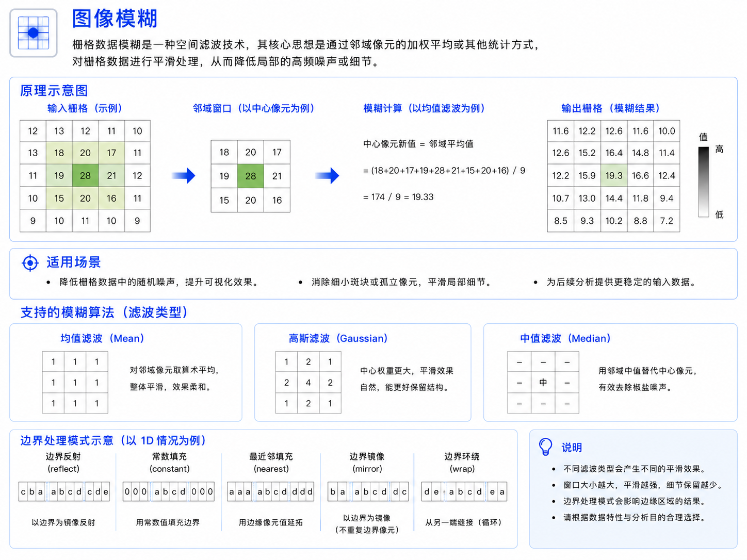Click the dark green 28 cell in input raster grid
Screen dimensions: 747x560
85,175
